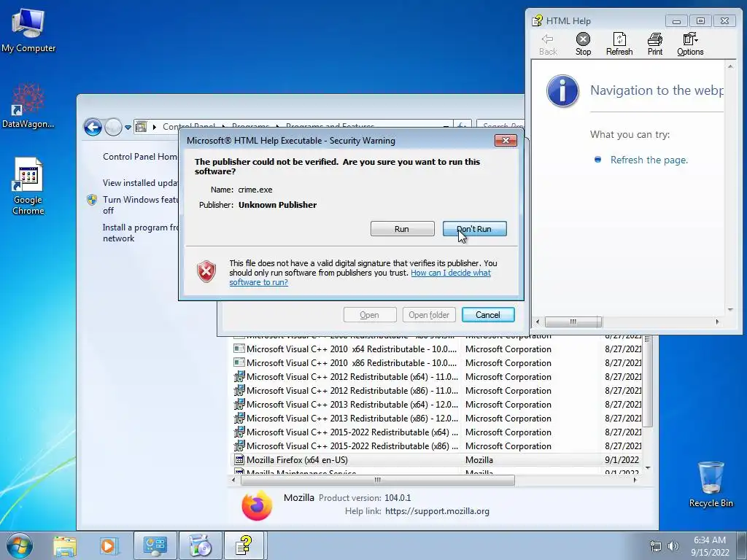Click the Stop icon in HTML Help
The width and height of the screenshot is (747, 560).
tap(583, 44)
